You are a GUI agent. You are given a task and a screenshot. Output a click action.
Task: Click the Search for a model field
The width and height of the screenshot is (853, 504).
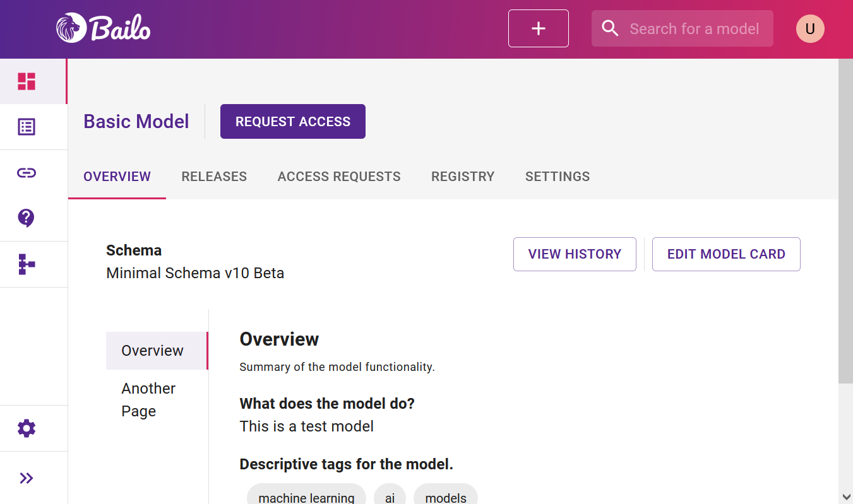(694, 29)
